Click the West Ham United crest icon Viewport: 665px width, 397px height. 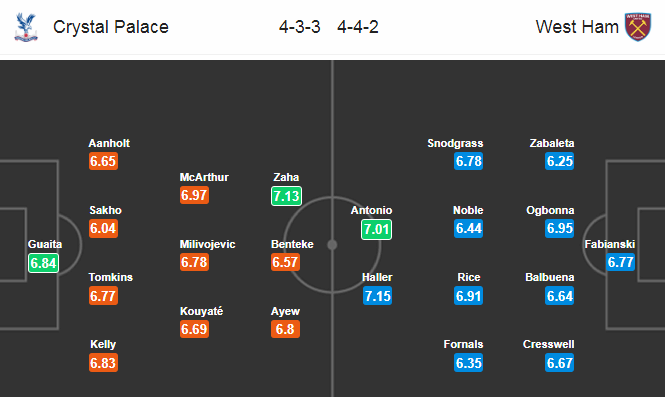click(638, 27)
